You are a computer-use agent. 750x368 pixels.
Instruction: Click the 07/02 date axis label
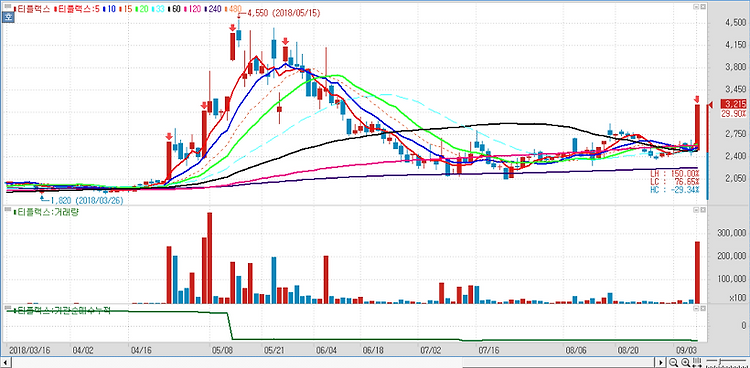[431, 350]
